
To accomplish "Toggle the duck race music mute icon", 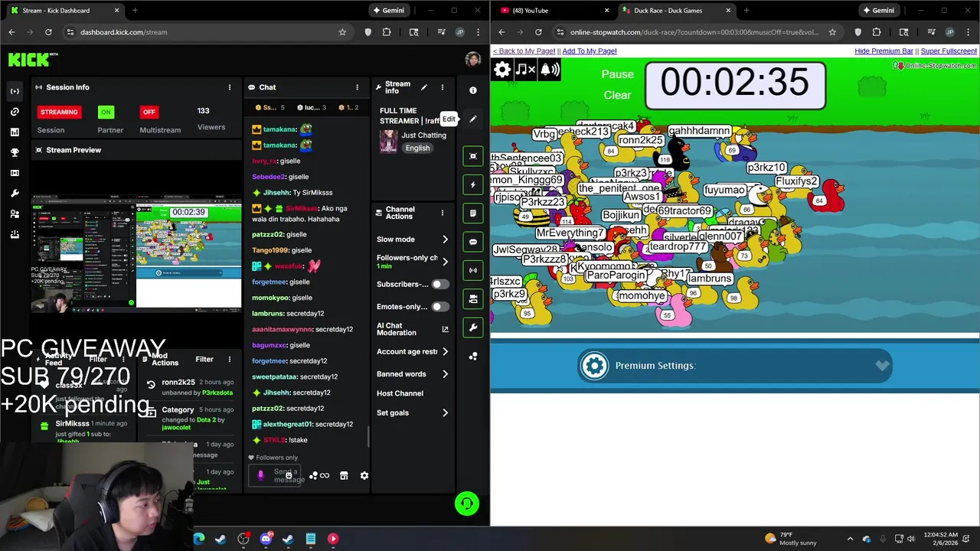I will click(525, 70).
